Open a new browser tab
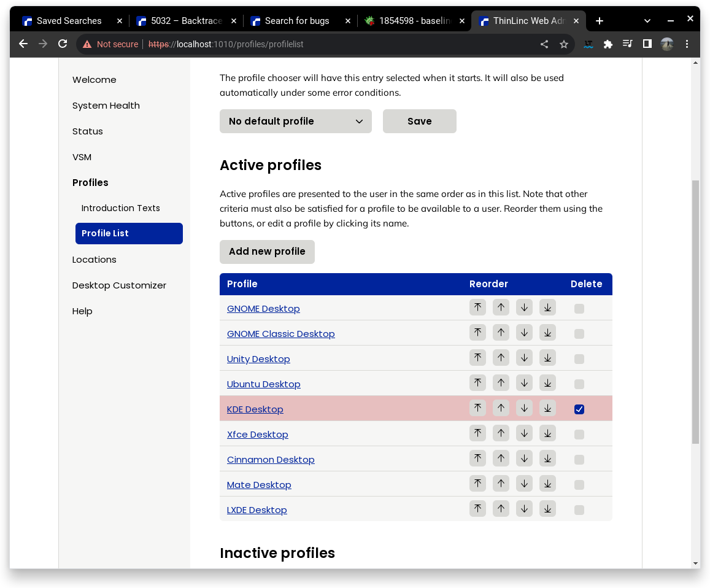Image resolution: width=710 pixels, height=588 pixels. pyautogui.click(x=600, y=21)
